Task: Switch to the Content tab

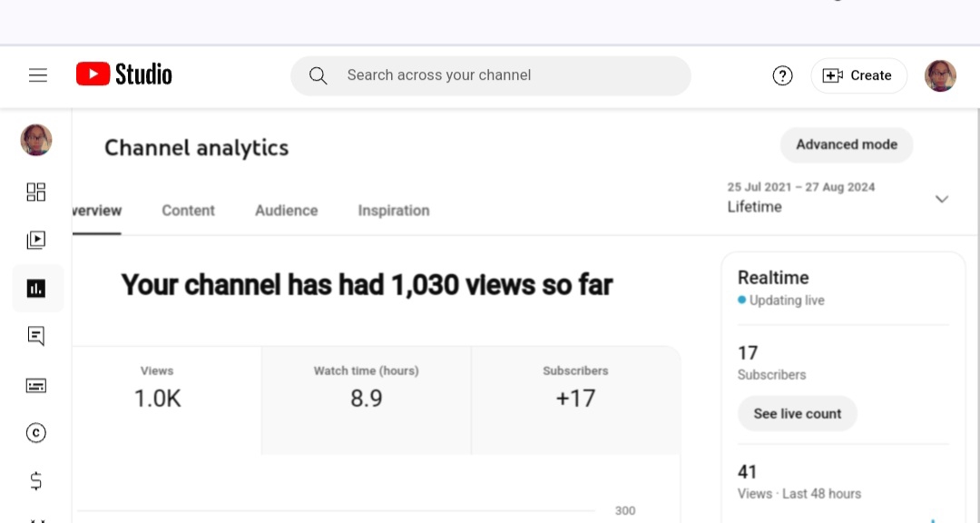Action: click(x=188, y=211)
